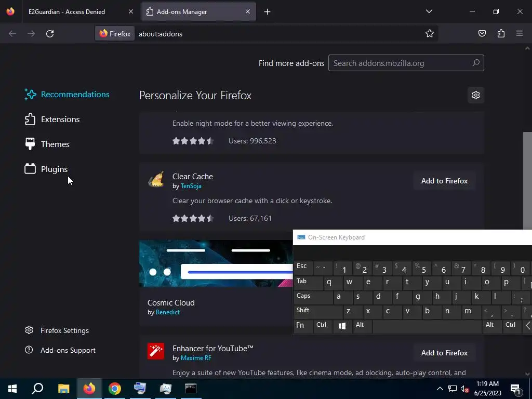532x399 pixels.
Task: Click Windows key on On-Screen Keyboard
Action: (x=342, y=326)
